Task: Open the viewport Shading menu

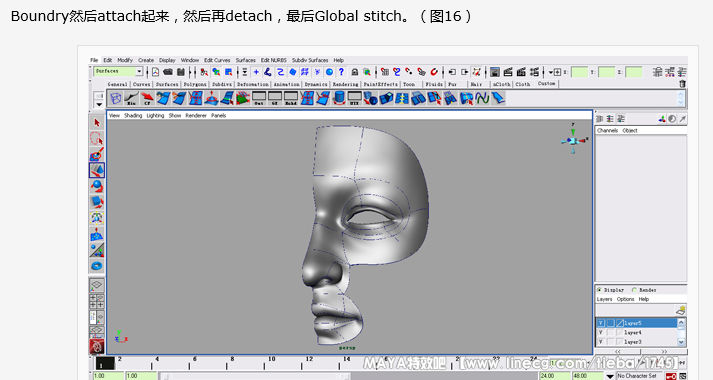Action: pos(133,115)
